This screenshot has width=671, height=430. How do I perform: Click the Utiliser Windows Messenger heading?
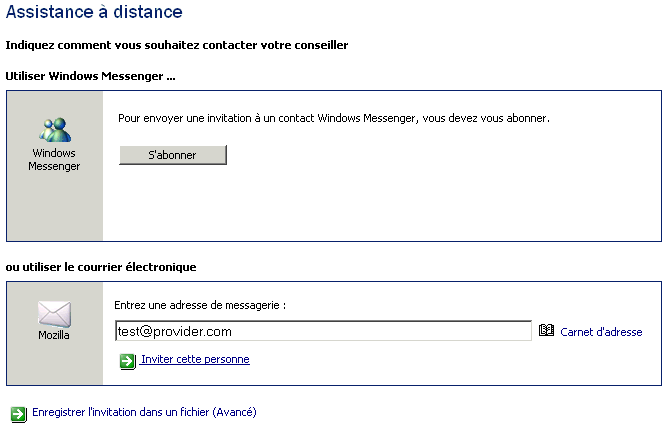point(91,76)
